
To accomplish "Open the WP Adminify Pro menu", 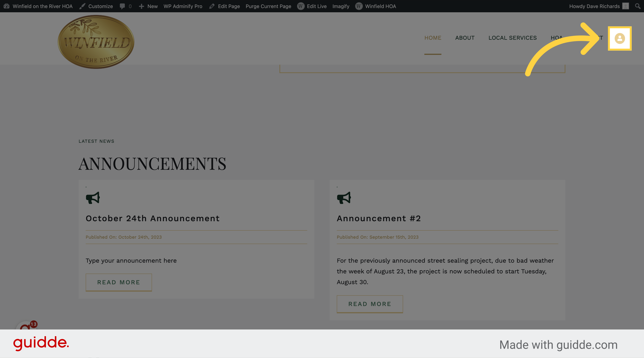I will tap(183, 6).
